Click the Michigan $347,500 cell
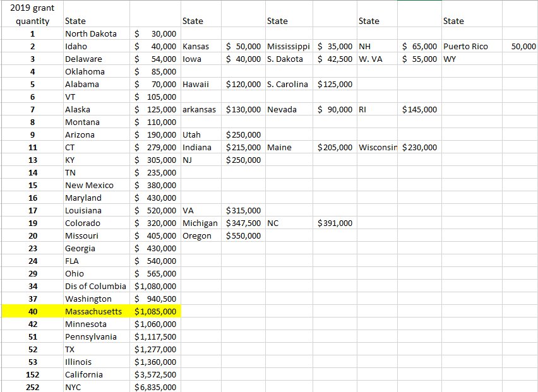The width and height of the screenshot is (538, 392). [243, 223]
